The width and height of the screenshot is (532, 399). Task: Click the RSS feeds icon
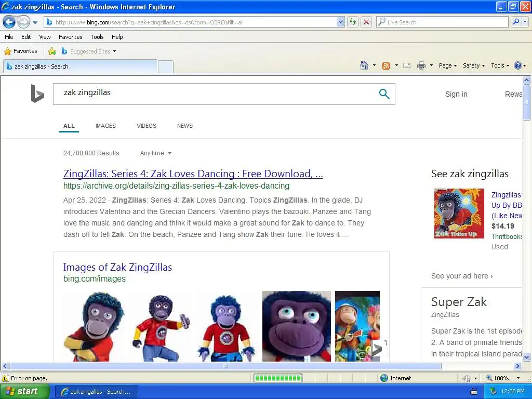point(386,66)
